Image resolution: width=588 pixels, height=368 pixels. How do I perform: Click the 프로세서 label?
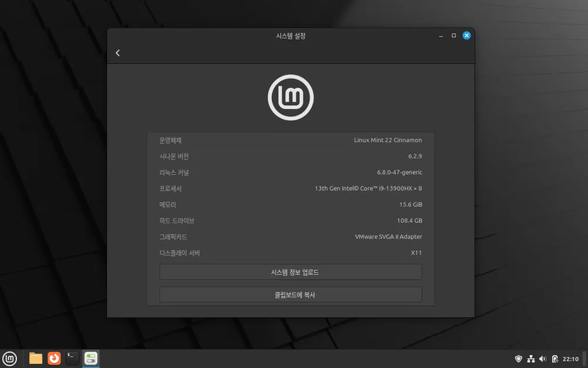point(171,189)
